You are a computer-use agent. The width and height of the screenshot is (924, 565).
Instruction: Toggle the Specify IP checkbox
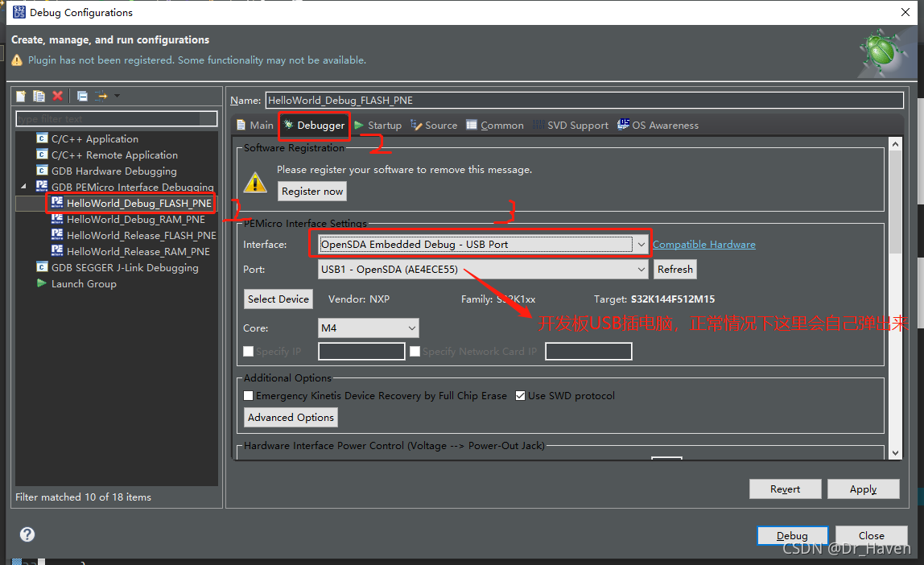click(x=249, y=351)
